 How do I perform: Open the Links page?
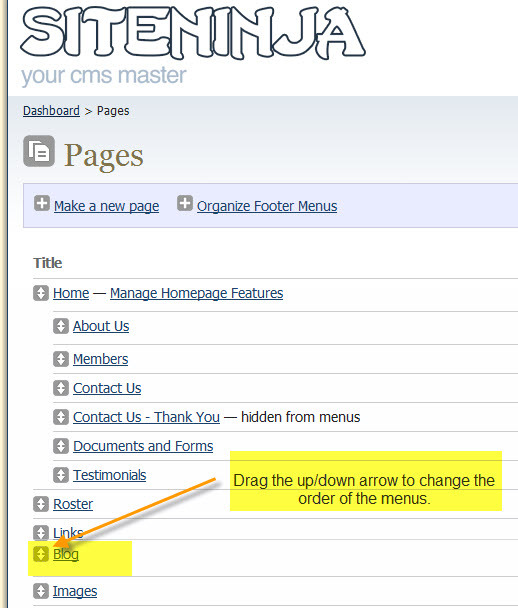pos(68,533)
